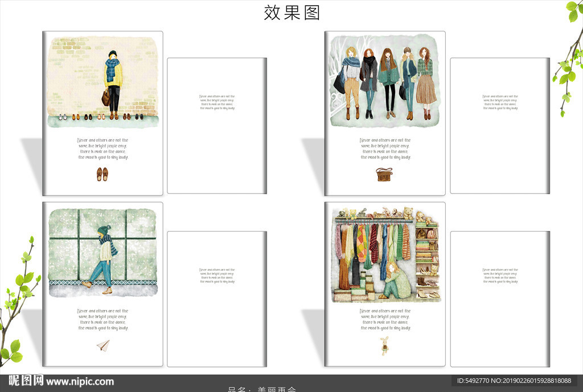Click the text paragraph under the brick wall illustration
The width and height of the screenshot is (583, 392).
(x=102, y=148)
